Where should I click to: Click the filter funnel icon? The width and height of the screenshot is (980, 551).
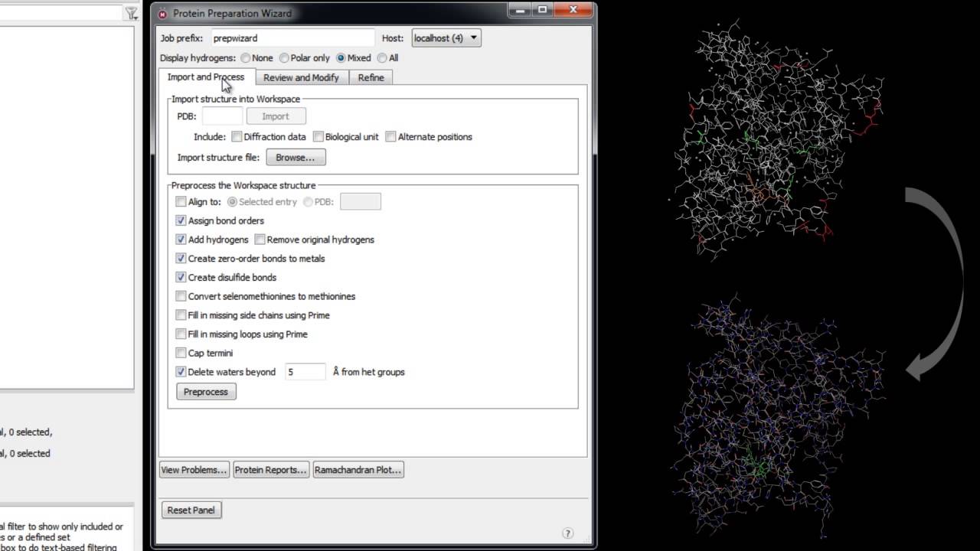132,13
